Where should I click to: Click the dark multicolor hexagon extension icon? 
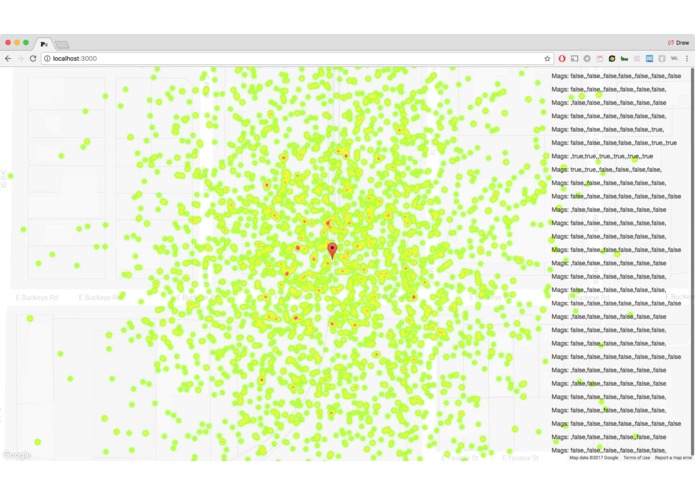pyautogui.click(x=612, y=58)
